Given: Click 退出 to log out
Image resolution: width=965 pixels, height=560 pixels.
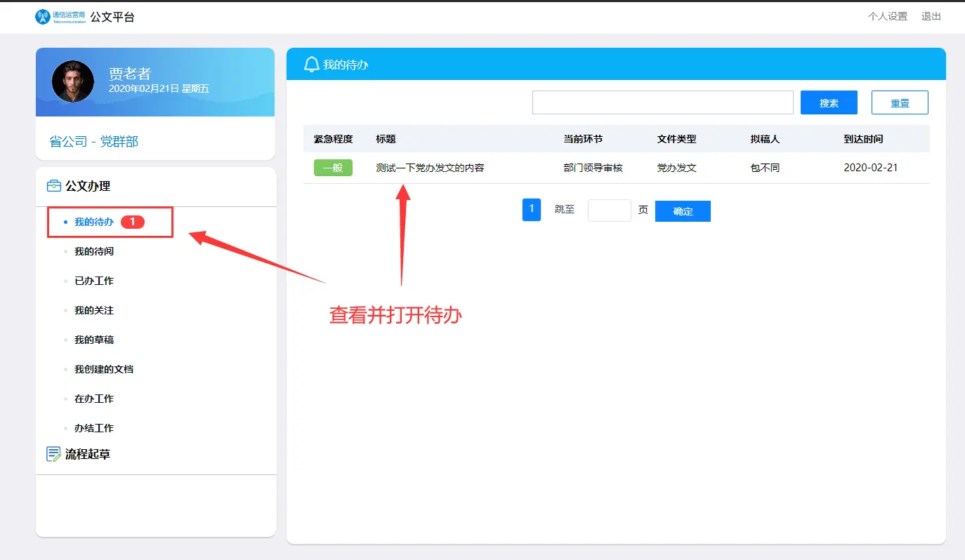Looking at the screenshot, I should pos(931,16).
